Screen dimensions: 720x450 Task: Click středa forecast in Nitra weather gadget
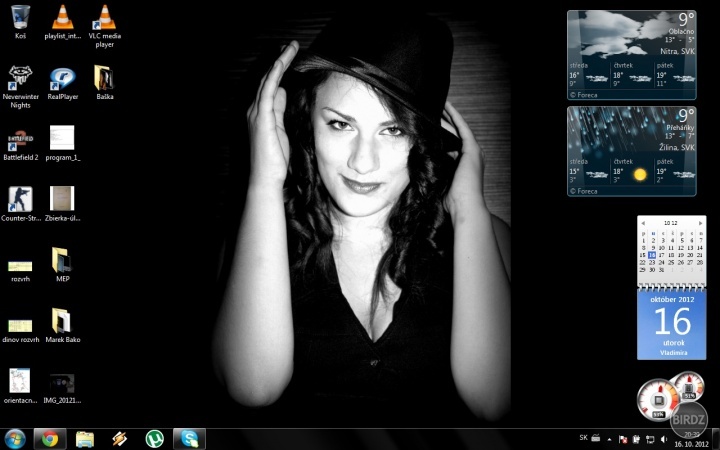(589, 74)
